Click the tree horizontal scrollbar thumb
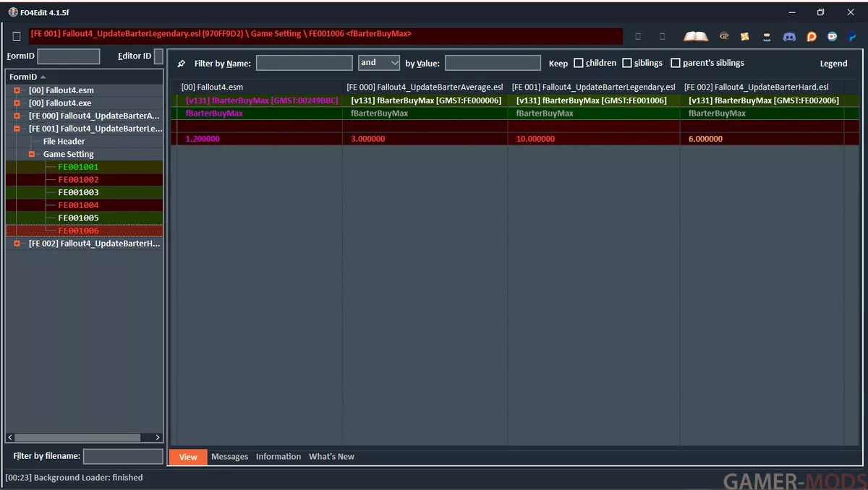The width and height of the screenshot is (868, 490). click(77, 437)
